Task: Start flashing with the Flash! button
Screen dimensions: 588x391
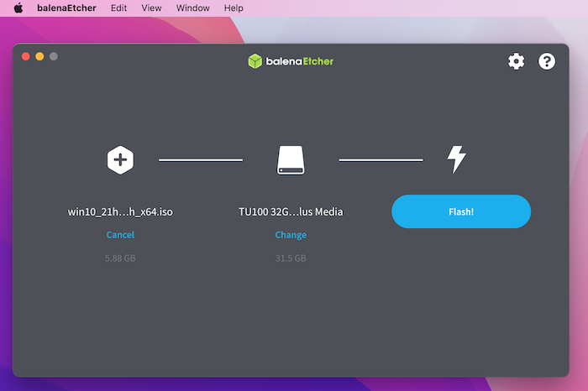Action: [x=461, y=211]
